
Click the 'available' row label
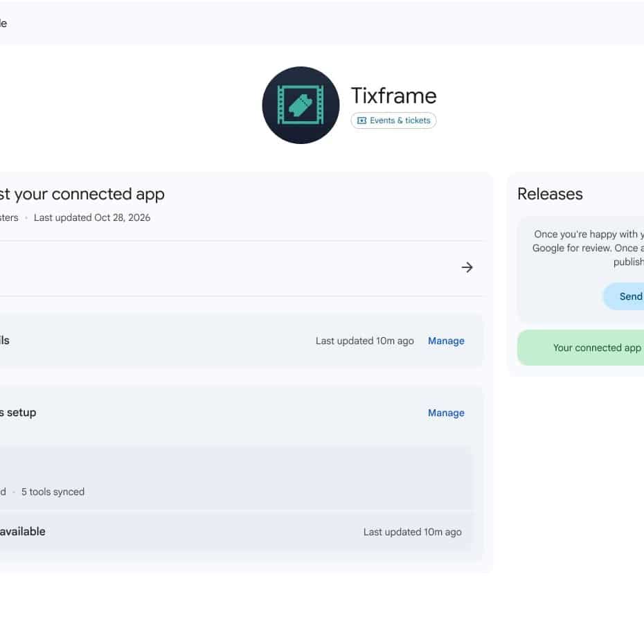click(23, 531)
